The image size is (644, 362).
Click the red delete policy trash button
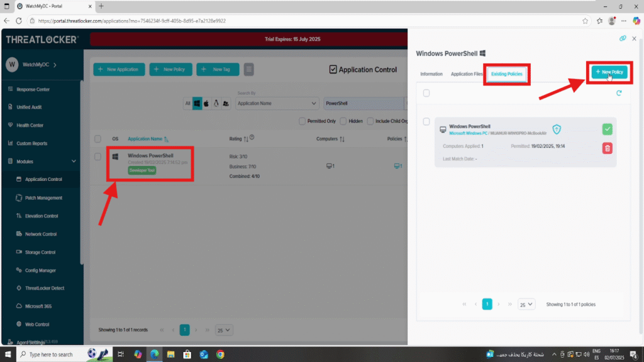click(x=608, y=148)
